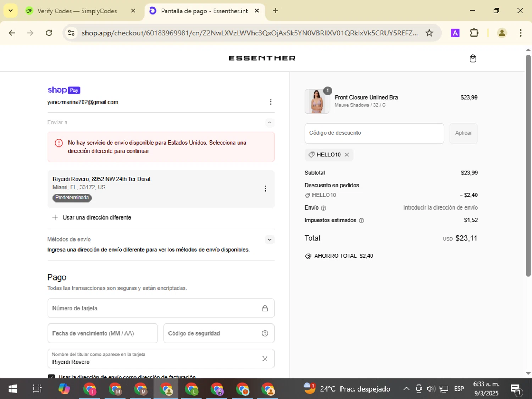Open the Windows Start menu

[12, 389]
